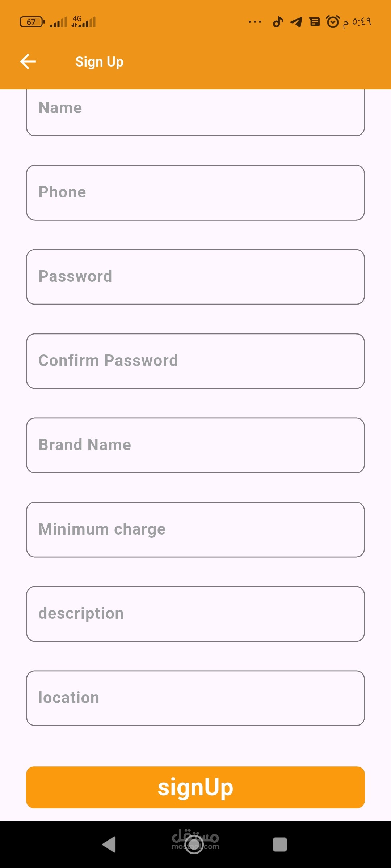This screenshot has width=391, height=868.
Task: Tap the Phone text field
Action: [195, 192]
